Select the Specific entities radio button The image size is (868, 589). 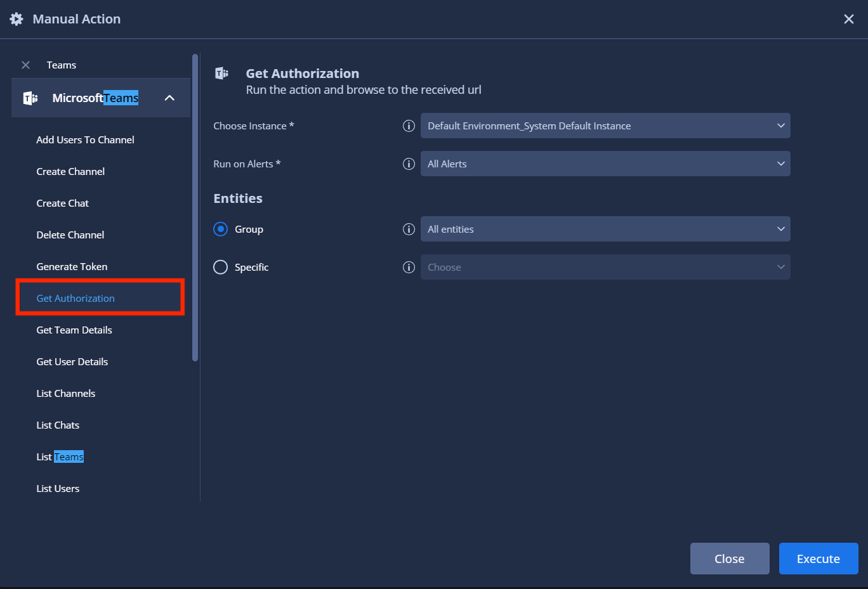220,267
